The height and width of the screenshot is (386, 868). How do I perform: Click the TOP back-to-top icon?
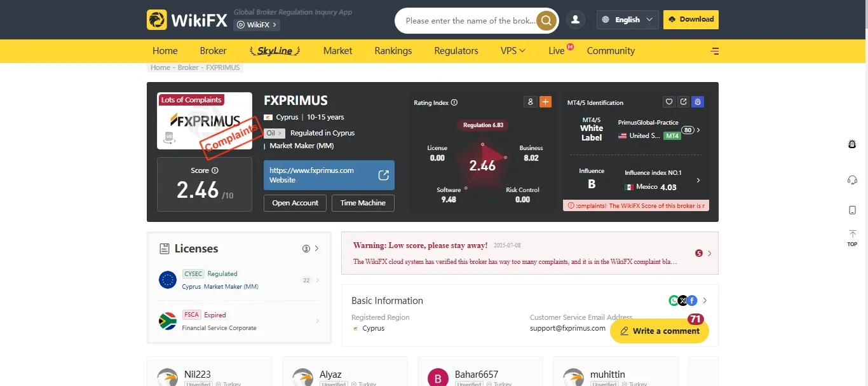[x=852, y=238]
